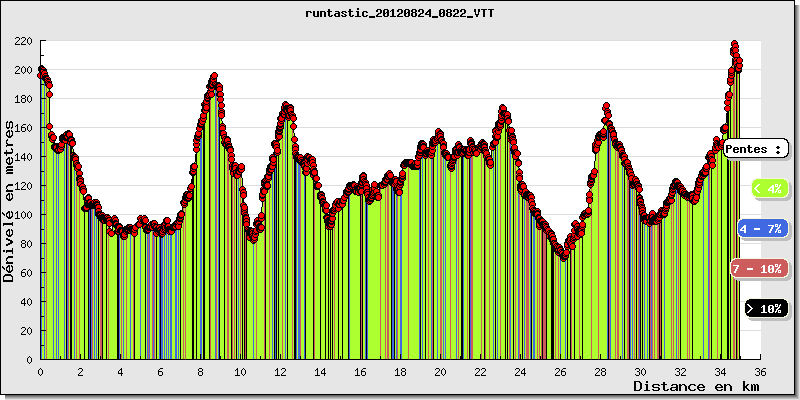Click the '36' tick on the distance axis

click(x=760, y=370)
